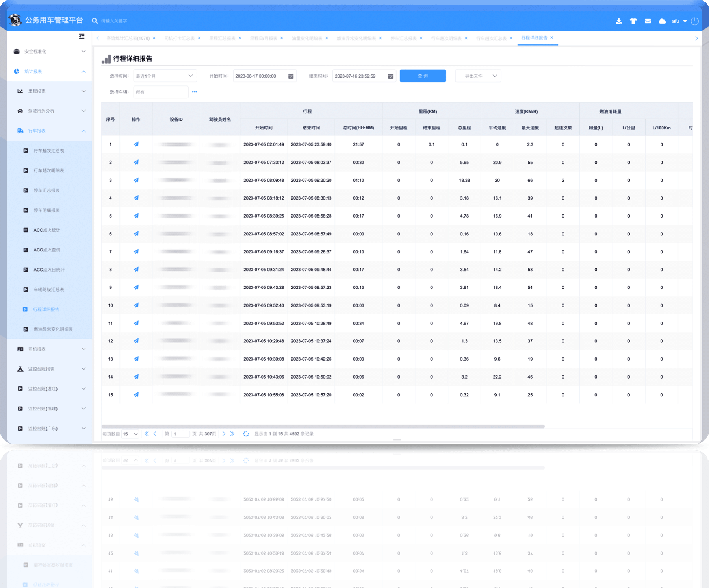Click the page number input field
Viewport: 709px width, 588px height.
180,434
